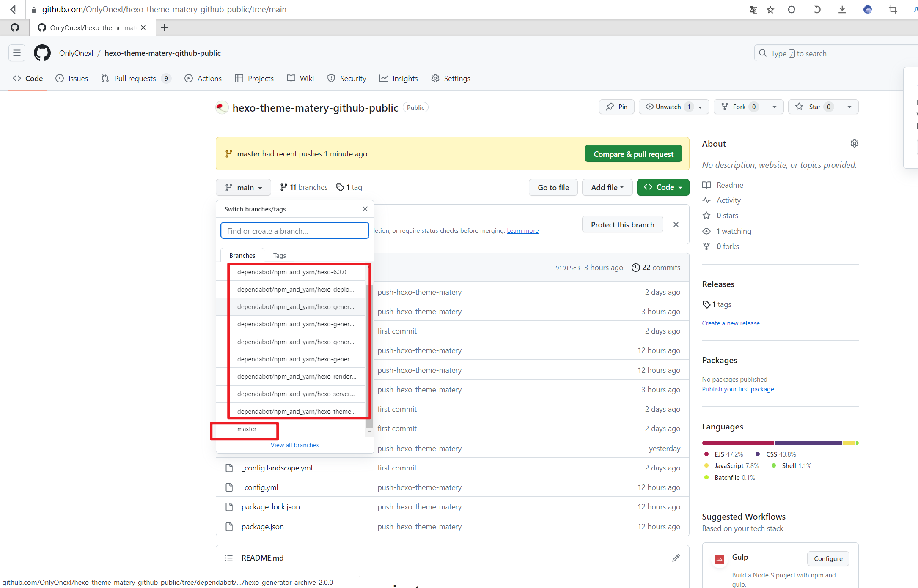The width and height of the screenshot is (918, 588).
Task: Close the Switch branches/tags popup
Action: point(365,209)
